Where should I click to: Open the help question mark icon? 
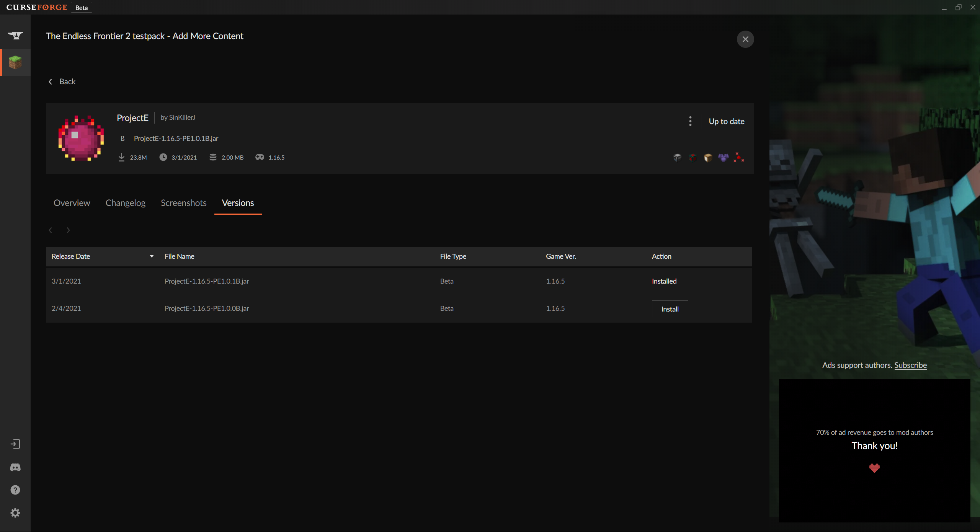click(x=15, y=490)
